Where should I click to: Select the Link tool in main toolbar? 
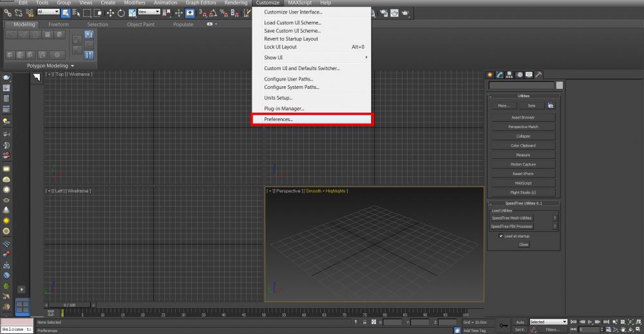(7, 13)
